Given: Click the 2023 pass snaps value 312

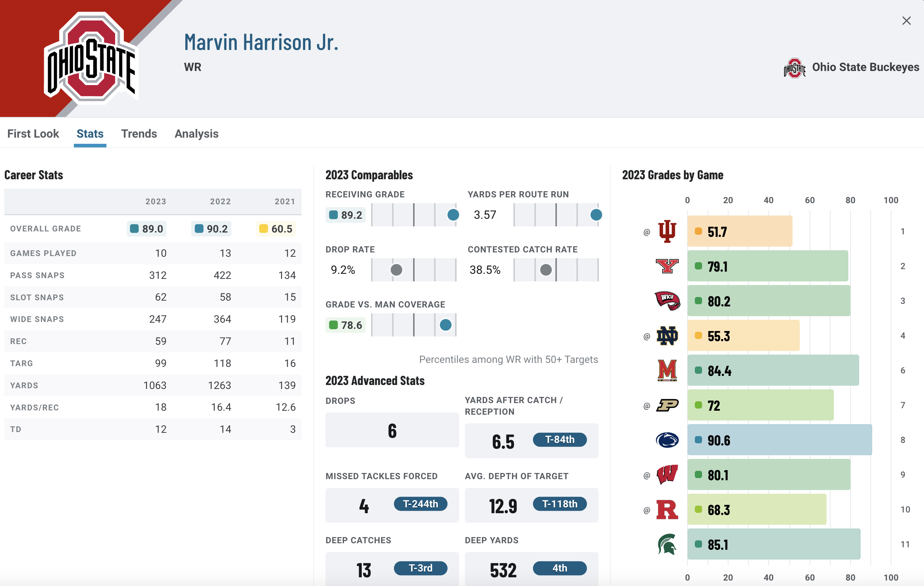Looking at the screenshot, I should pos(158,275).
